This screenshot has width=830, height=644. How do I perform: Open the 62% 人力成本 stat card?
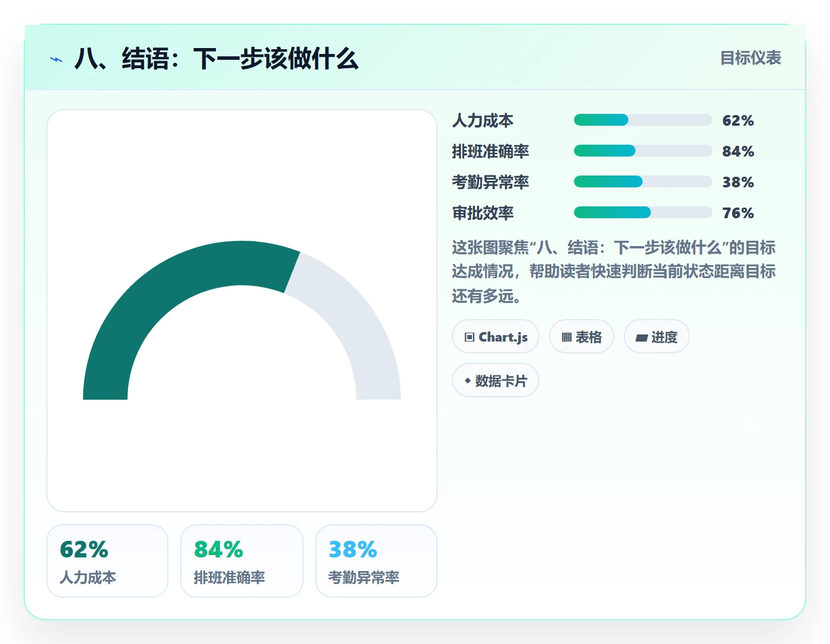click(107, 561)
